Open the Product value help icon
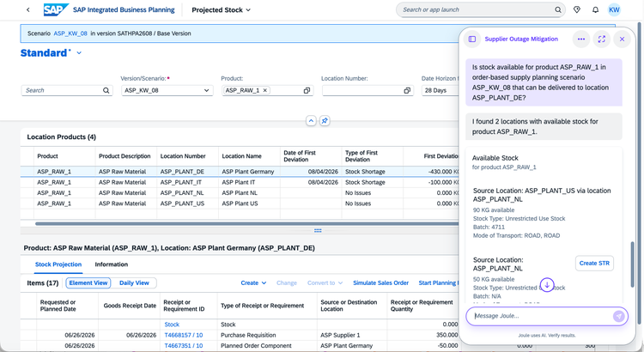The image size is (644, 352). coord(307,90)
